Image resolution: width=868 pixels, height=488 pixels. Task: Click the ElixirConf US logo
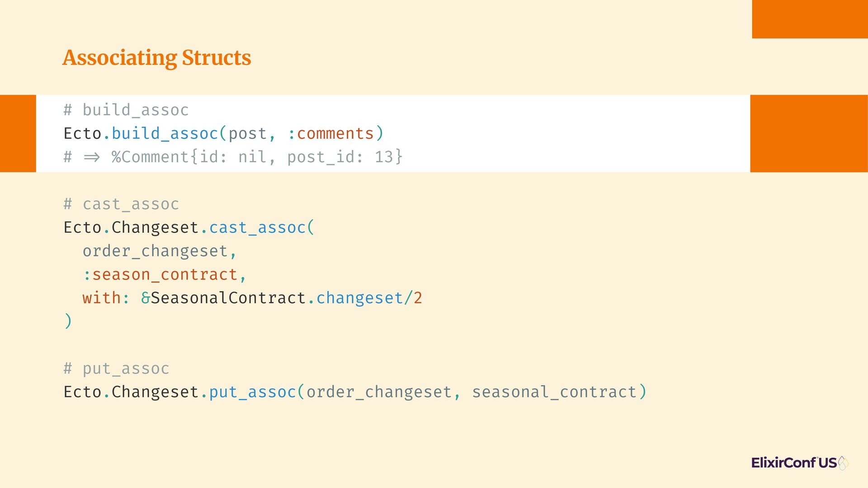click(x=799, y=463)
